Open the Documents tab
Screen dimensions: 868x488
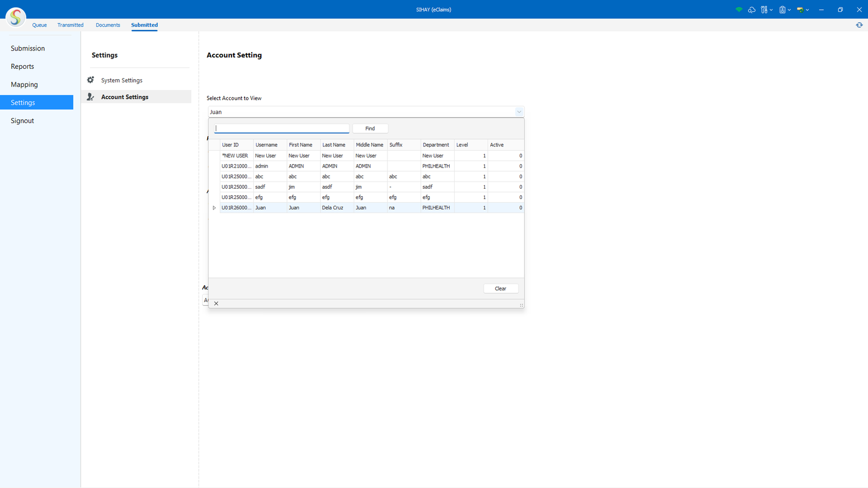(x=108, y=25)
